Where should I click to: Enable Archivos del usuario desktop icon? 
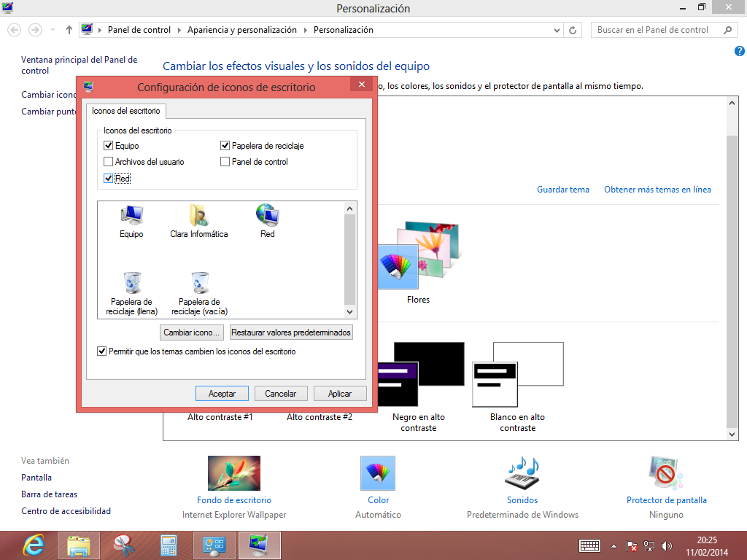109,162
